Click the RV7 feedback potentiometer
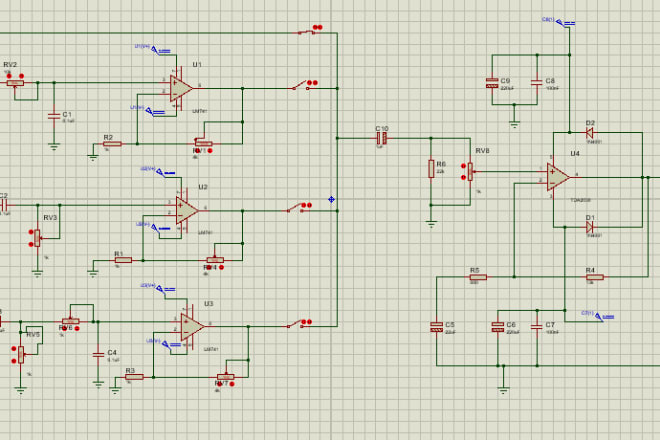 (226, 376)
